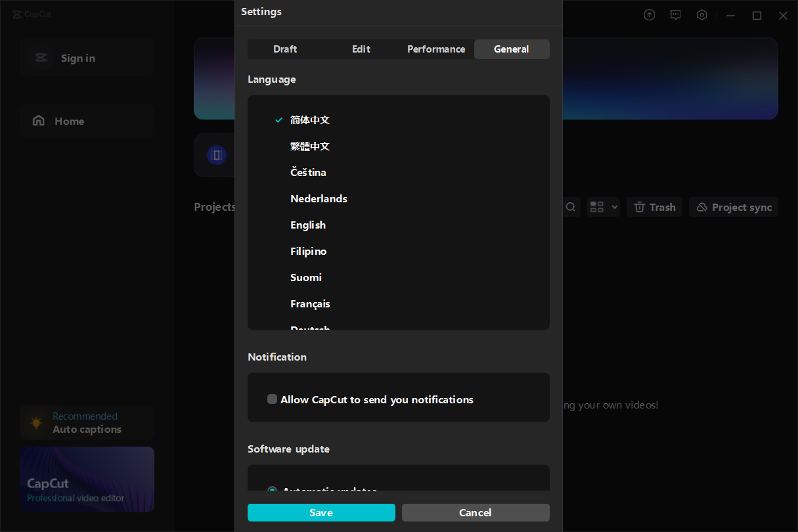
Task: Choose Nederlands as the language
Action: click(319, 199)
